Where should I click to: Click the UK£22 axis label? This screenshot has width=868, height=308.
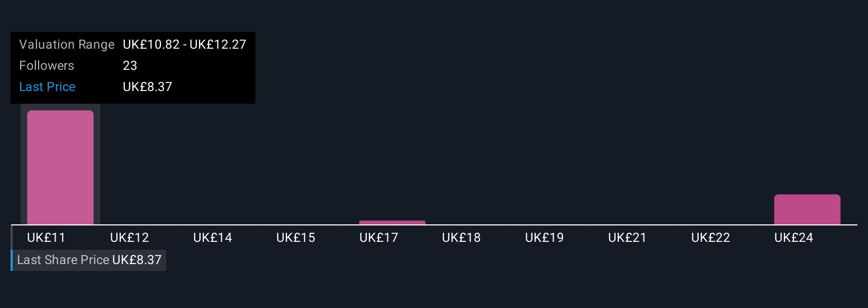(710, 238)
